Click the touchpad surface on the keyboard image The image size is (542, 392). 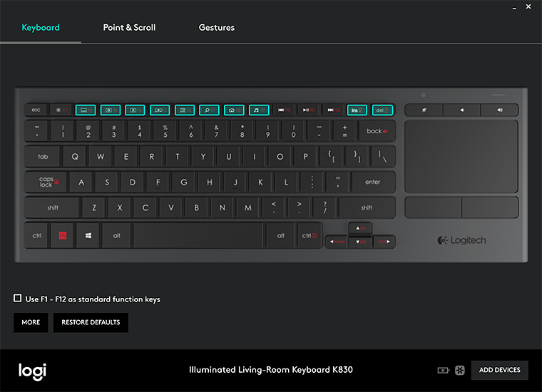coord(461,157)
